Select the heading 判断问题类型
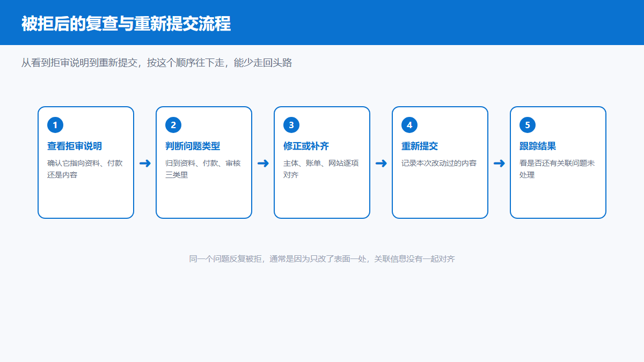The height and width of the screenshot is (362, 644). click(x=193, y=146)
